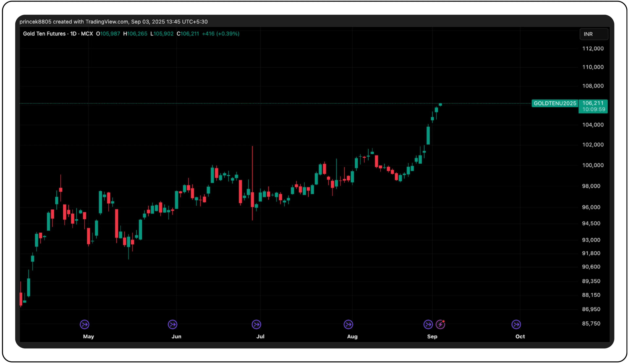Click the plane event icon below Jul
The height and width of the screenshot is (364, 630).
coord(257,324)
